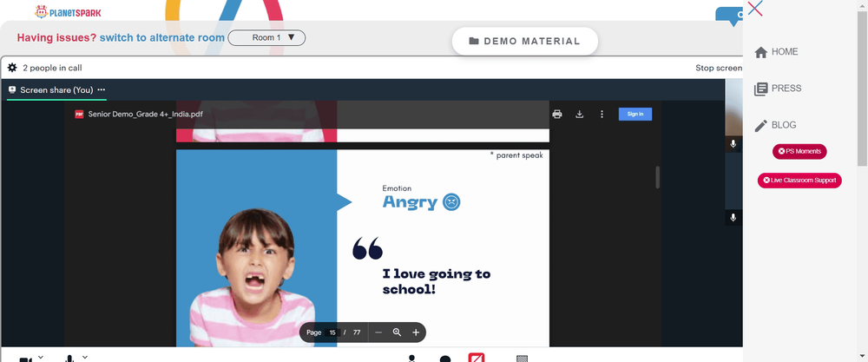This screenshot has height=362, width=868.
Task: Click the DEMO MATERIAL button
Action: point(525,41)
